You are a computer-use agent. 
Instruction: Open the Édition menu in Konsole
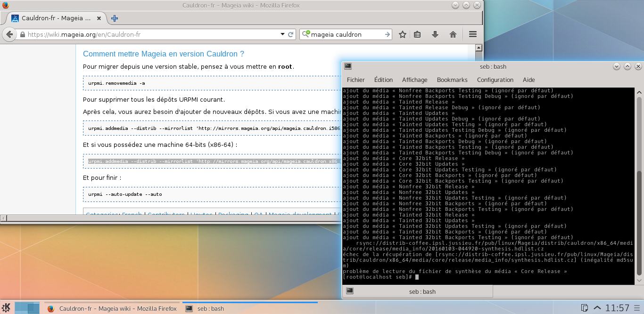click(x=383, y=80)
